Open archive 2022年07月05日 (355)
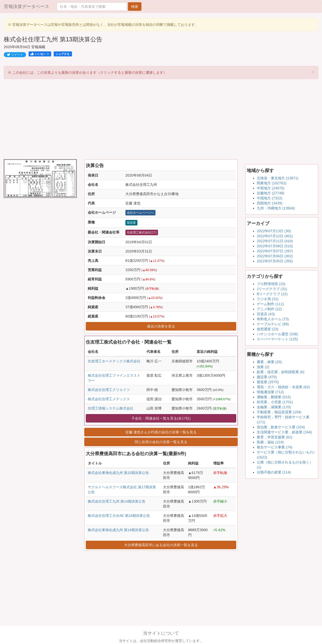This screenshot has height=644, width=322. point(275,261)
